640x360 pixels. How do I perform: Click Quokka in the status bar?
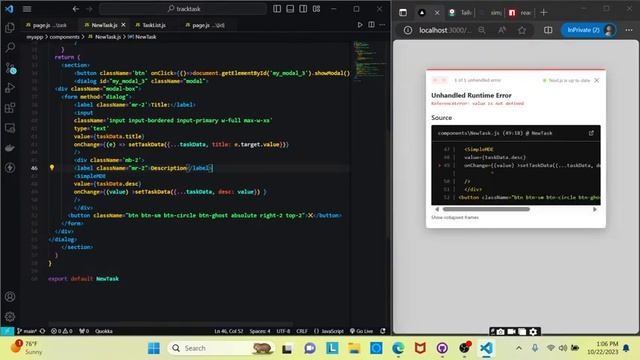(x=104, y=331)
